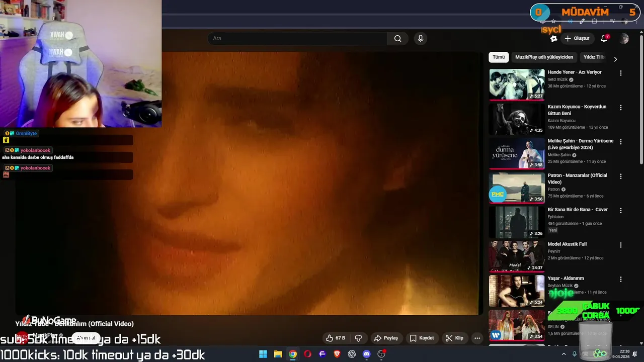644x362 pixels.
Task: Switch to Google Chrome in the taskbar
Action: [x=293, y=354]
